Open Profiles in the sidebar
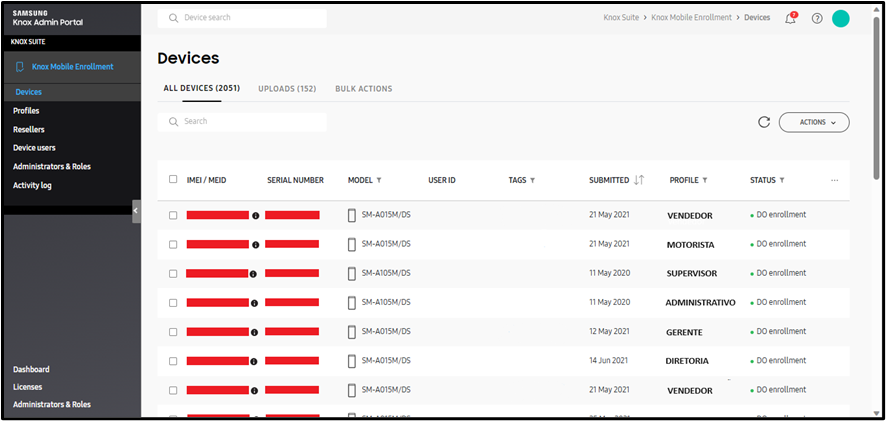 point(26,111)
